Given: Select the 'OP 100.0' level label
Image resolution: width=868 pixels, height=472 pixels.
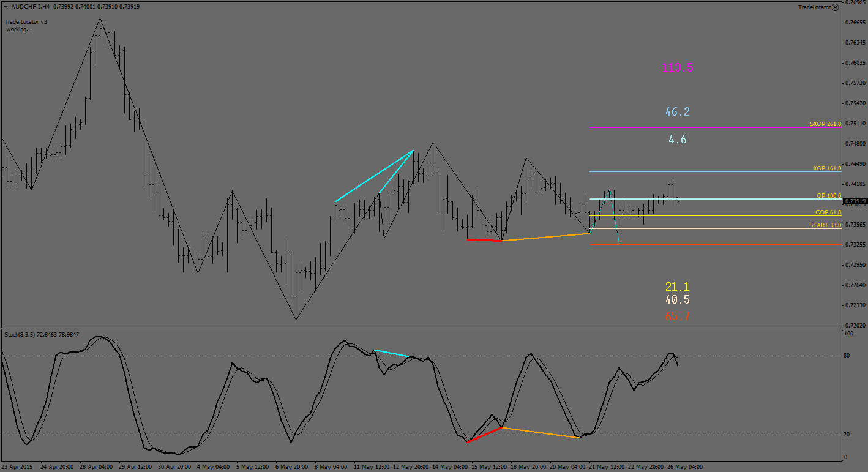Looking at the screenshot, I should pos(829,196).
